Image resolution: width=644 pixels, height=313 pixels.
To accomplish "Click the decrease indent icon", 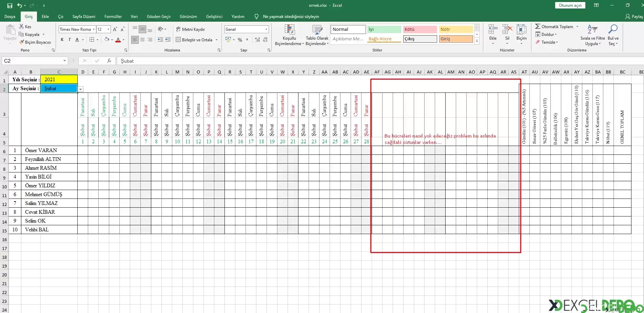I will click(160, 40).
